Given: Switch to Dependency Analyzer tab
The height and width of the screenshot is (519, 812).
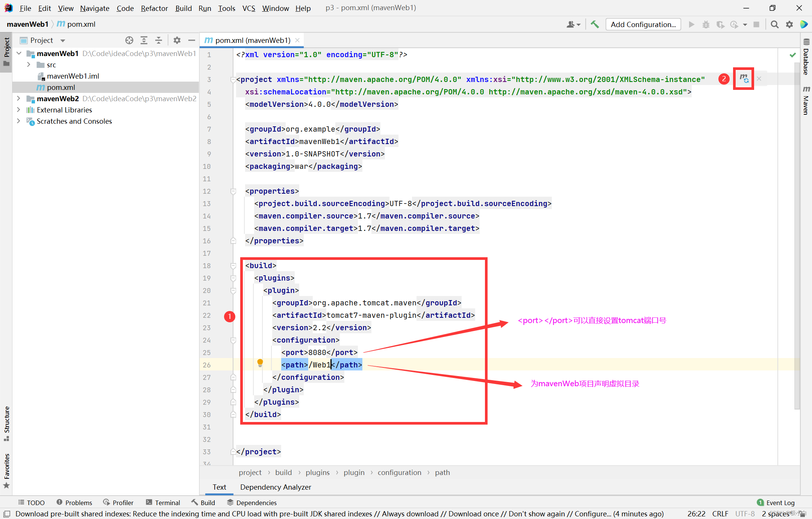Looking at the screenshot, I should click(276, 487).
